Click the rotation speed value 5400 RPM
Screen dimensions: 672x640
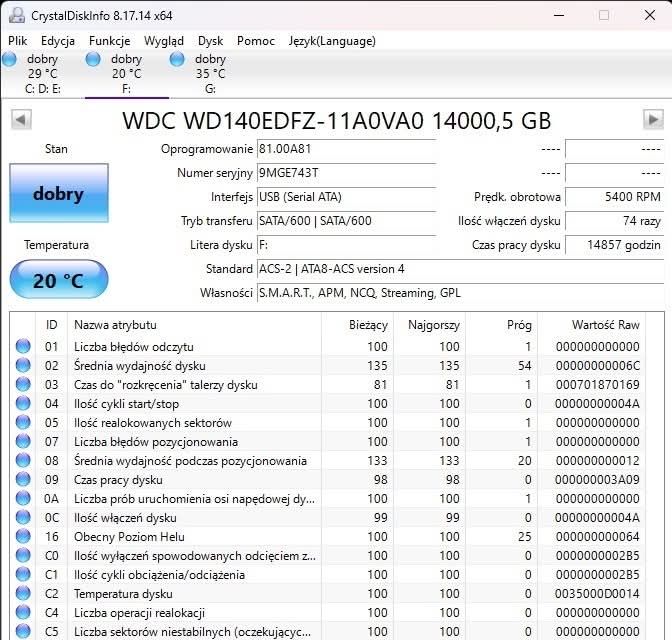(x=615, y=197)
